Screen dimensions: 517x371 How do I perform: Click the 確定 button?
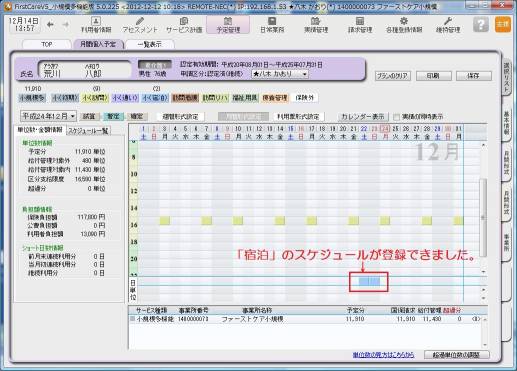point(137,116)
